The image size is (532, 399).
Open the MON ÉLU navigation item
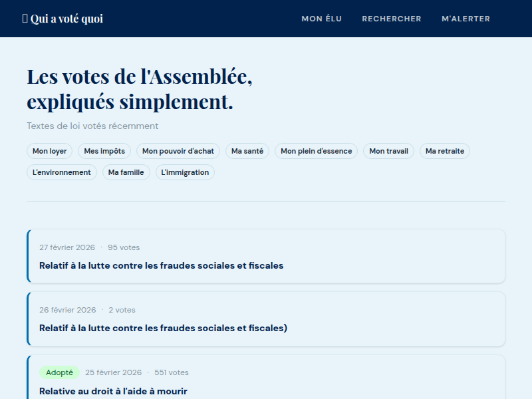click(321, 19)
